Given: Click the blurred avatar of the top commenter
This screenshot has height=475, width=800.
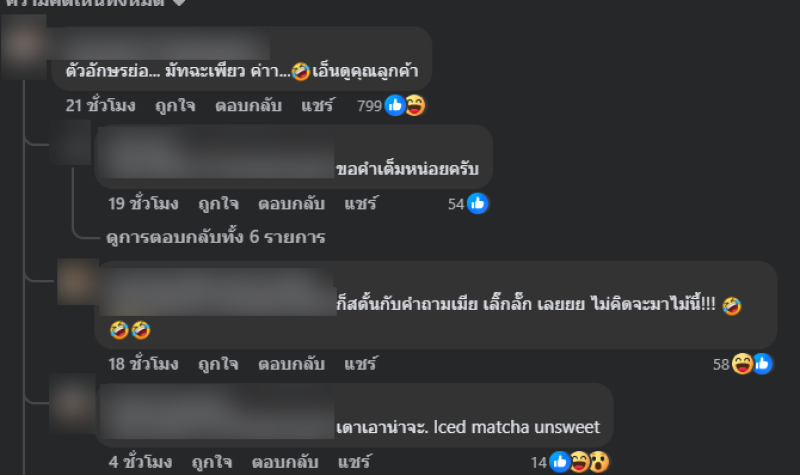Looking at the screenshot, I should point(23,47).
